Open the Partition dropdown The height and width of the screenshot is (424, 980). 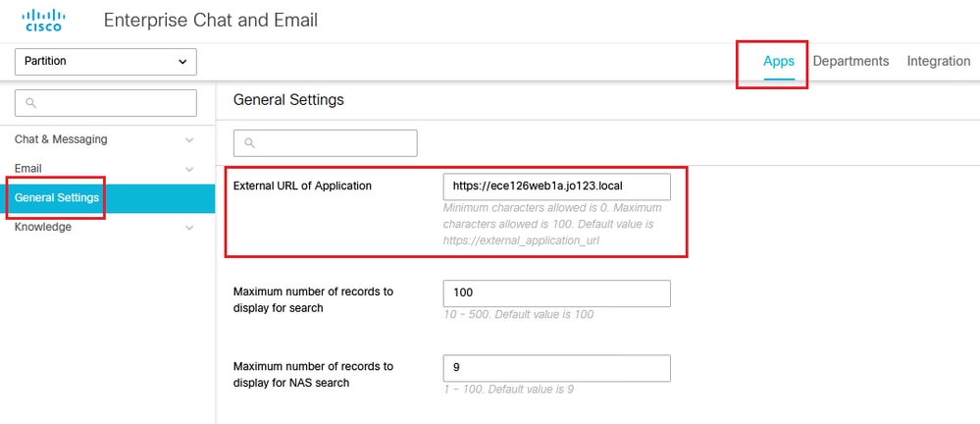[x=106, y=62]
